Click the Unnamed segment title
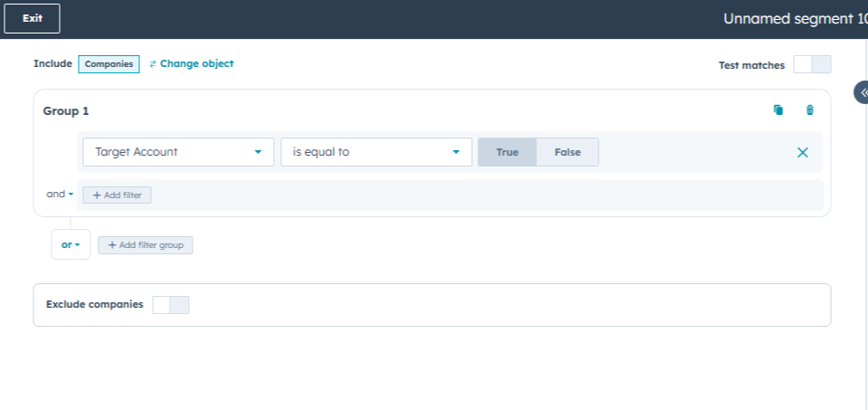This screenshot has width=868, height=410. pyautogui.click(x=794, y=18)
